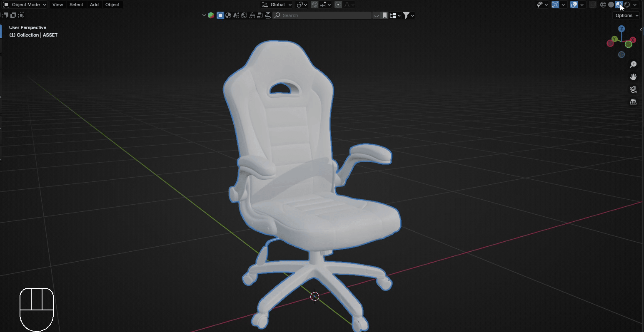Expand the viewport shading options arrow
The width and height of the screenshot is (644, 332).
[x=635, y=5]
